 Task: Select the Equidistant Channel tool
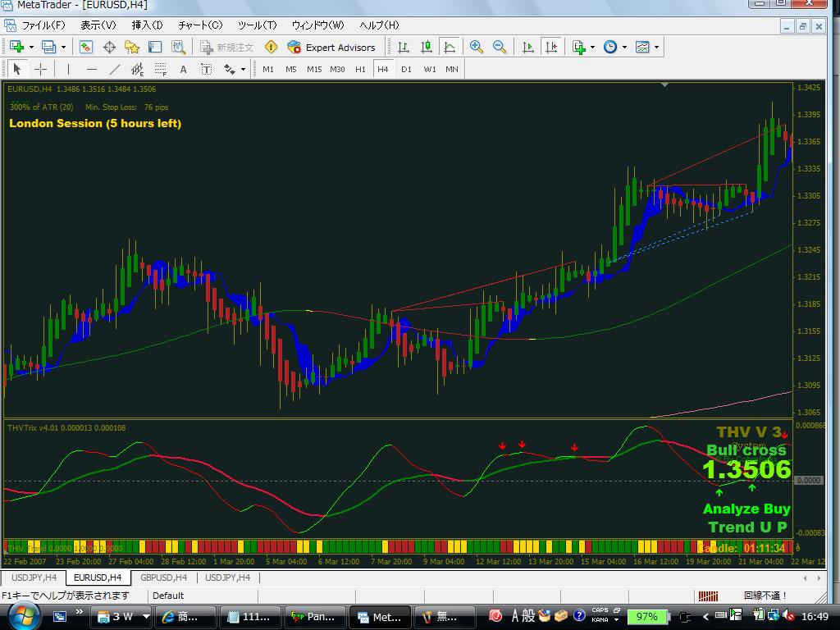click(138, 69)
